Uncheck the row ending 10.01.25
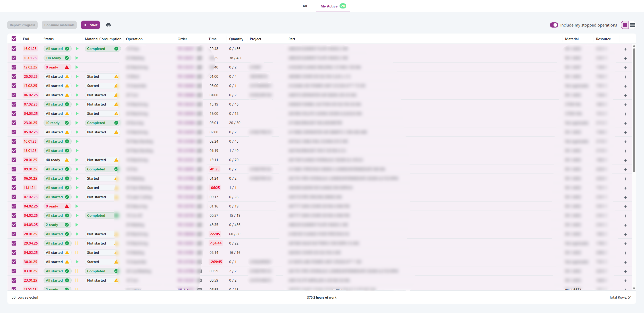 (14, 141)
